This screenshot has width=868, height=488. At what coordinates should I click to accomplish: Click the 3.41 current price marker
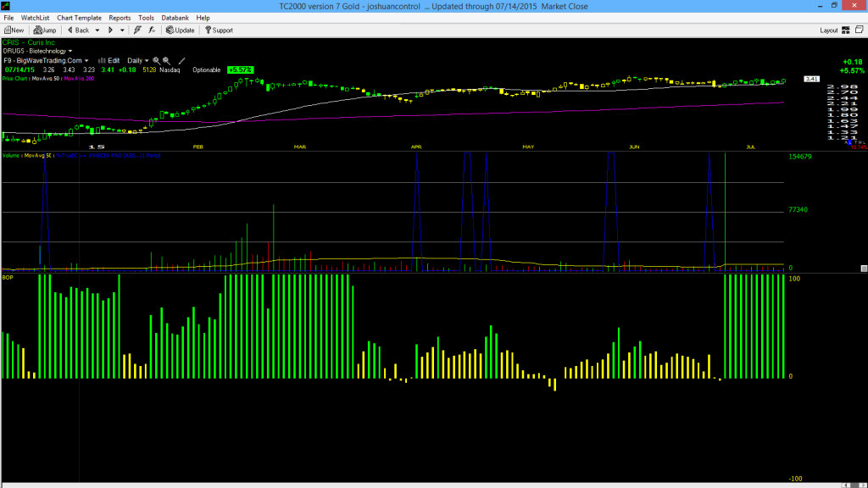pyautogui.click(x=811, y=79)
